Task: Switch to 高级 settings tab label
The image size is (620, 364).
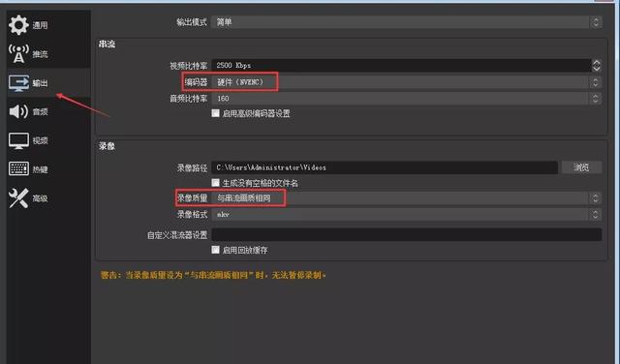Action: pyautogui.click(x=40, y=198)
